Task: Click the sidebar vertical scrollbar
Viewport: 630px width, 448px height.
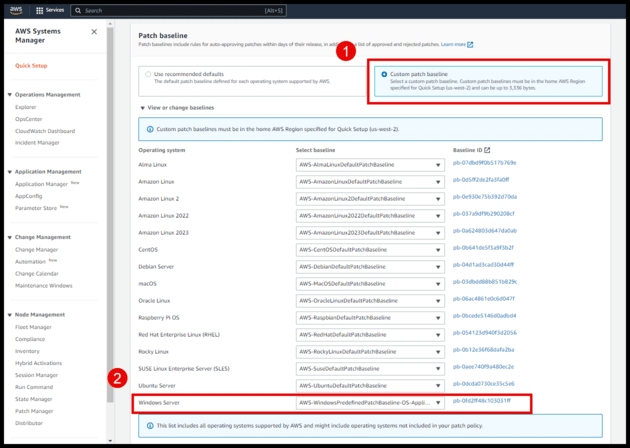Action: [110, 215]
